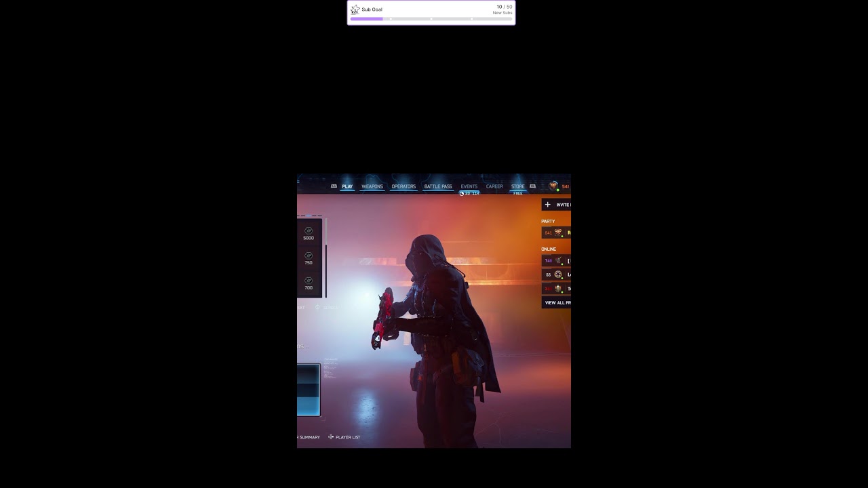This screenshot has height=488, width=868.
Task: Click VIEW ALL FRIENDS button
Action: click(556, 303)
